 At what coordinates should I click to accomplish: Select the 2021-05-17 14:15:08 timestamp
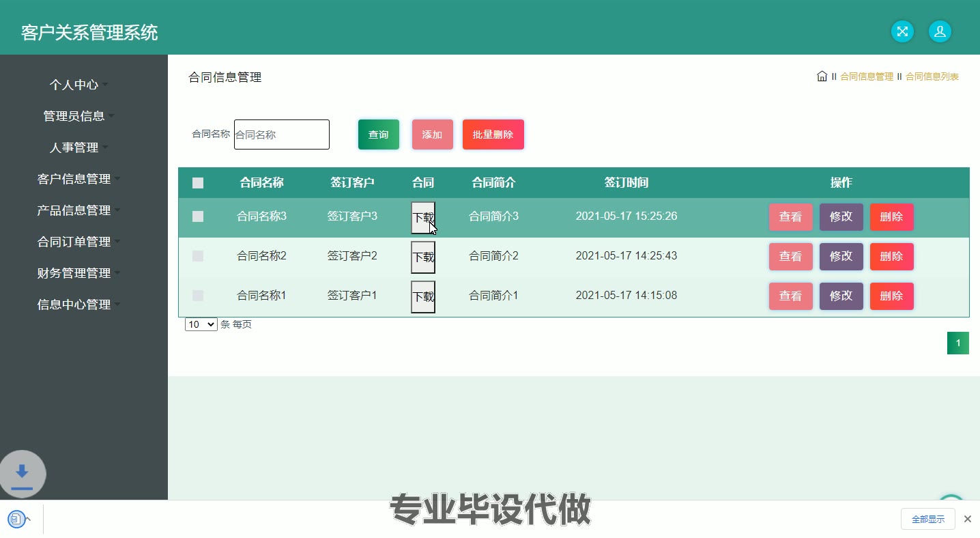coord(626,296)
